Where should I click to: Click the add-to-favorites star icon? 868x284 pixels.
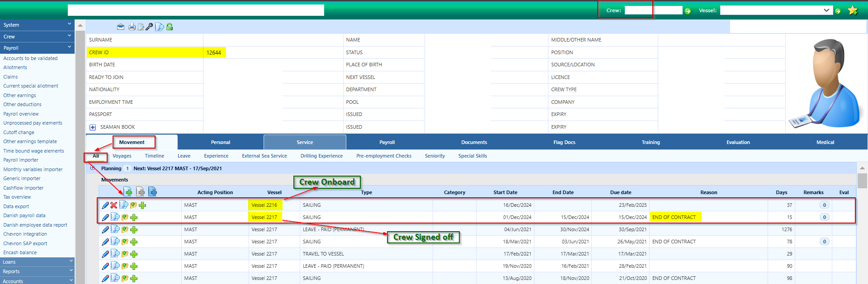853,10
